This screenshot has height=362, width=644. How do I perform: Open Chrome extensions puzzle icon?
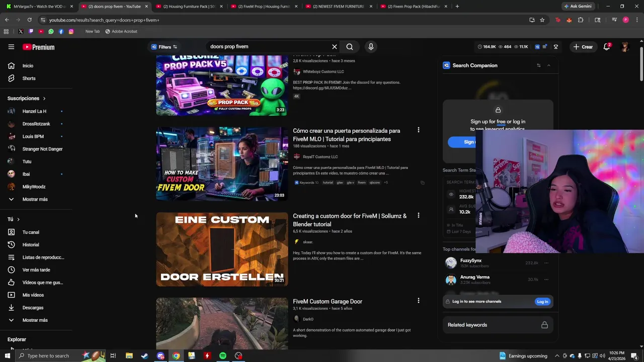coord(581,20)
